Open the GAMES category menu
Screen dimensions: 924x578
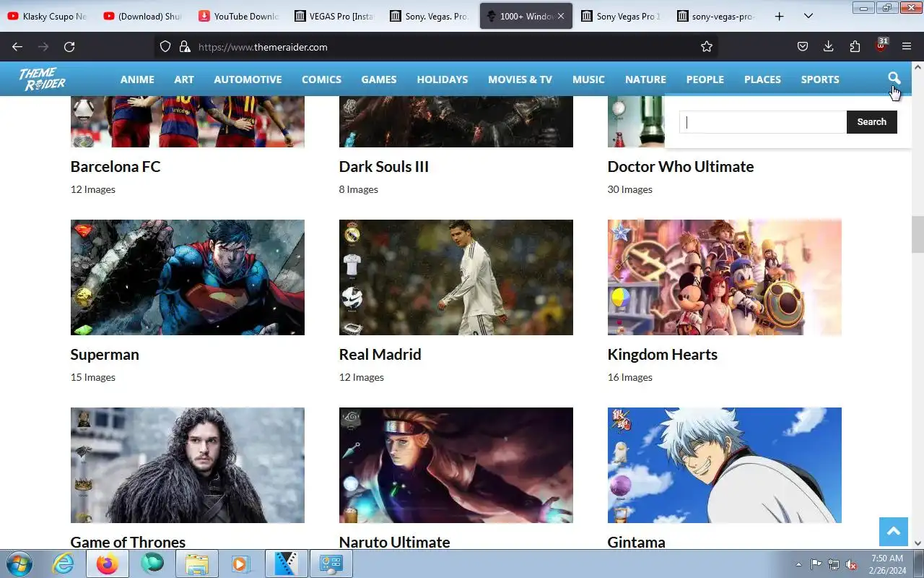[x=379, y=79]
